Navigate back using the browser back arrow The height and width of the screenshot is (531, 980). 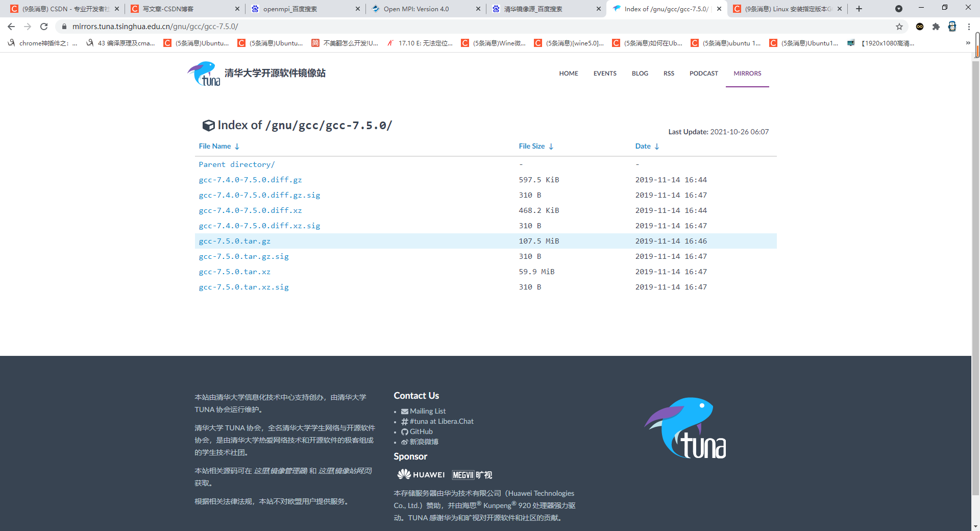point(11,26)
